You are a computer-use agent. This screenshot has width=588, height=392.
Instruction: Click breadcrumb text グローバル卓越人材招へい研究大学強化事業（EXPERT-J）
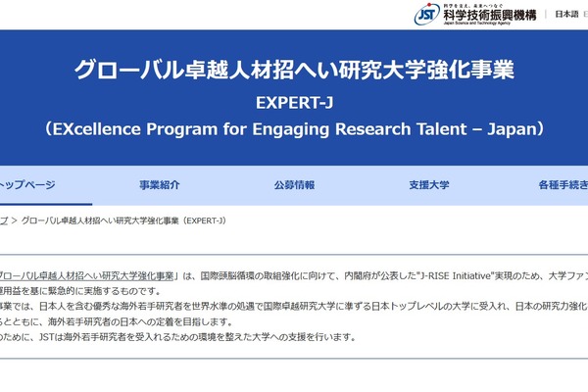tap(123, 220)
